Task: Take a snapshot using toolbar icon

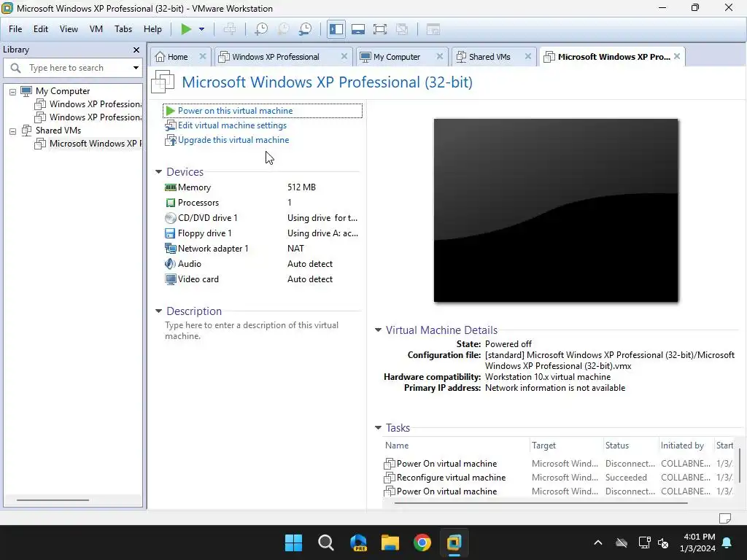Action: (x=261, y=29)
